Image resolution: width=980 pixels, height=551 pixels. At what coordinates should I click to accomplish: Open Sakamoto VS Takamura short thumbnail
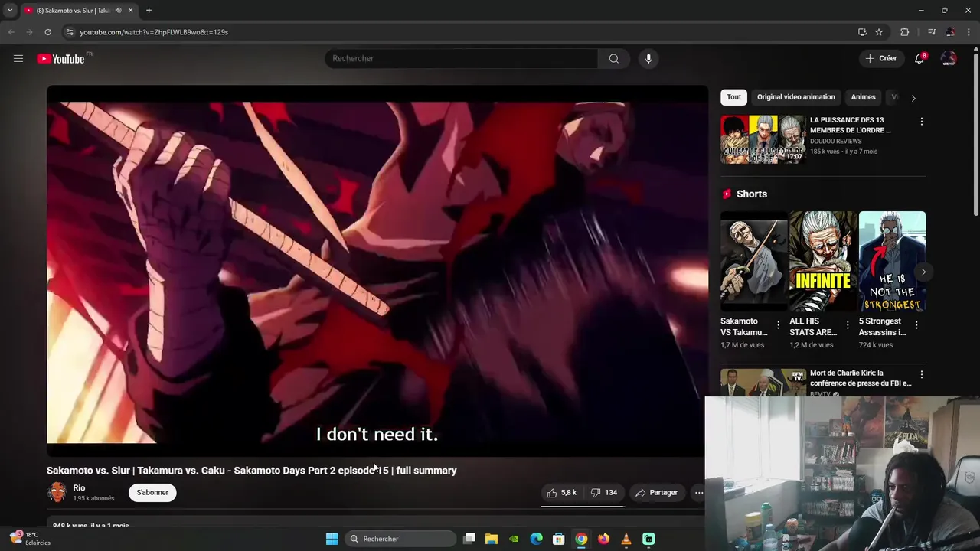coord(753,261)
